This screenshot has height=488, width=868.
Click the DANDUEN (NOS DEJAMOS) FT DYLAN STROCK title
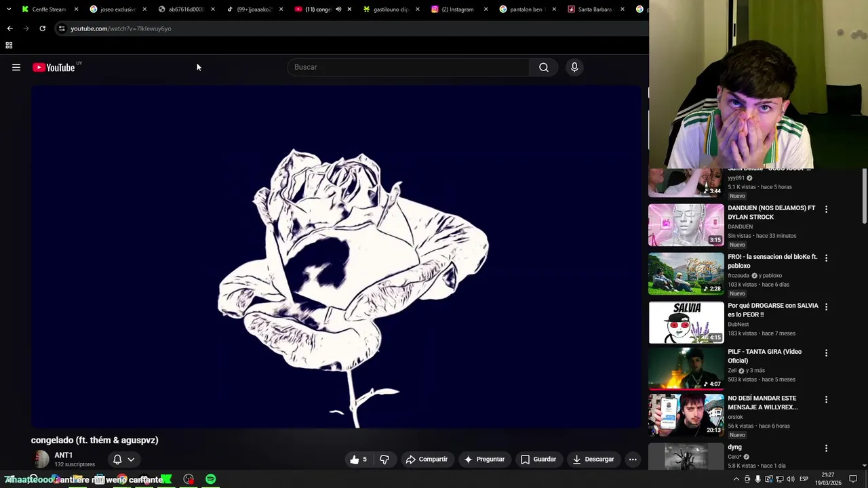pos(771,212)
